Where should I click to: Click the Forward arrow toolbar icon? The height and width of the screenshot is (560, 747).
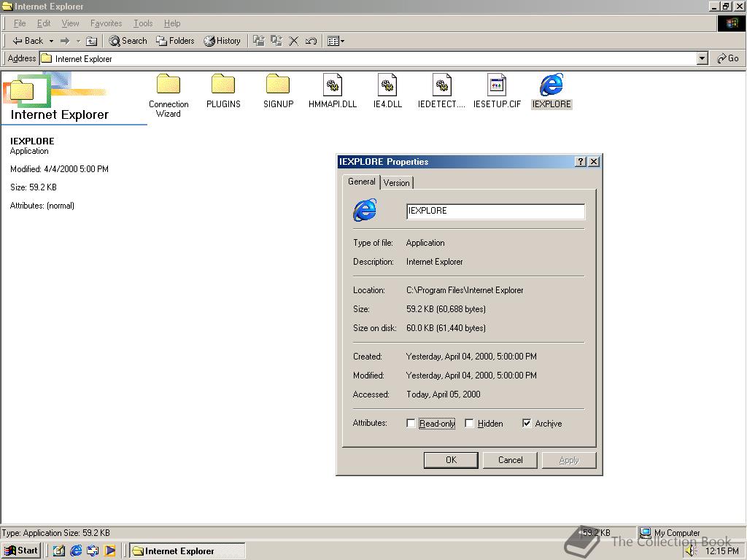click(65, 41)
